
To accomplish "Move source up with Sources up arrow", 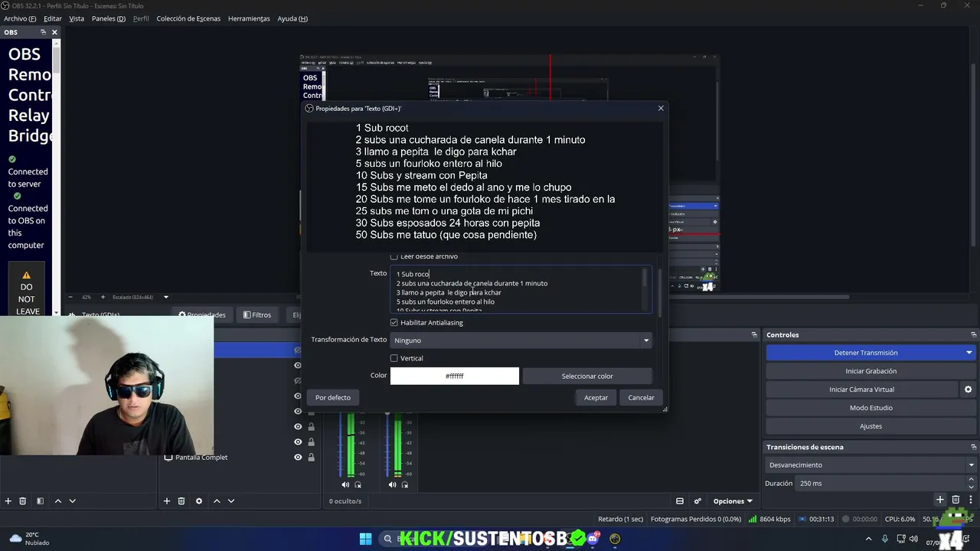I will click(x=217, y=501).
